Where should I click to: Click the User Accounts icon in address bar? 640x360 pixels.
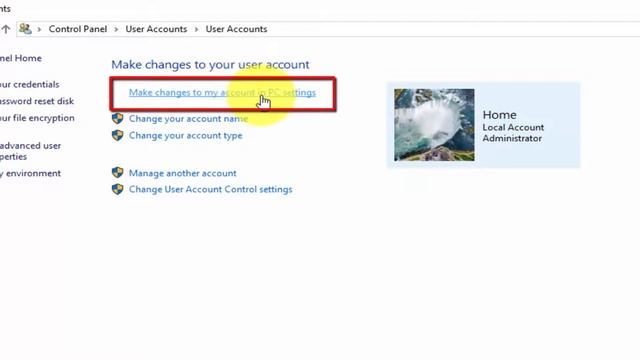pos(25,29)
